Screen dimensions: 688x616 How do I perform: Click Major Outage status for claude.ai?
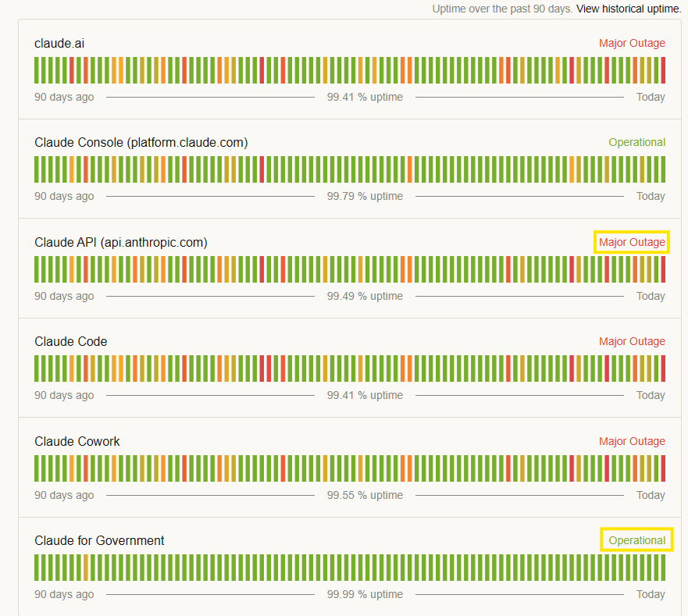(x=632, y=43)
